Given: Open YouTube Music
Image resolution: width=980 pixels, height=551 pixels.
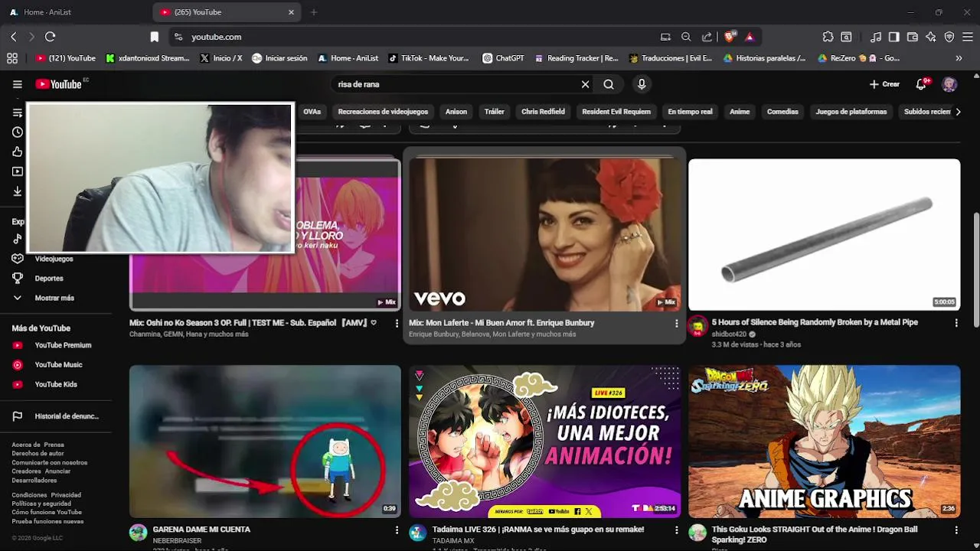Looking at the screenshot, I should (57, 365).
